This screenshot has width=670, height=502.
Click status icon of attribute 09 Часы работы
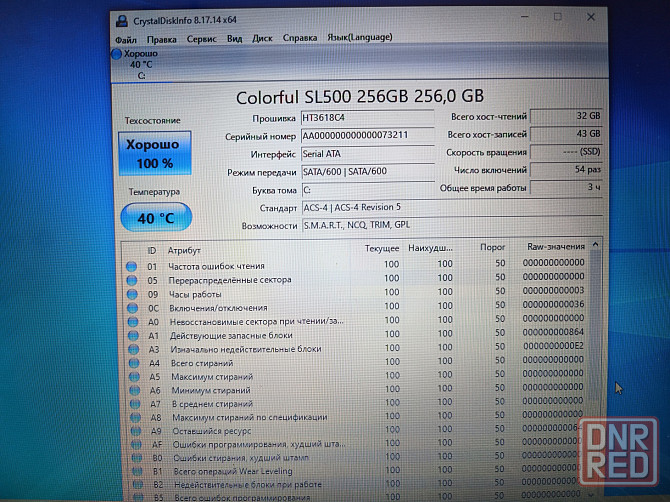click(132, 294)
